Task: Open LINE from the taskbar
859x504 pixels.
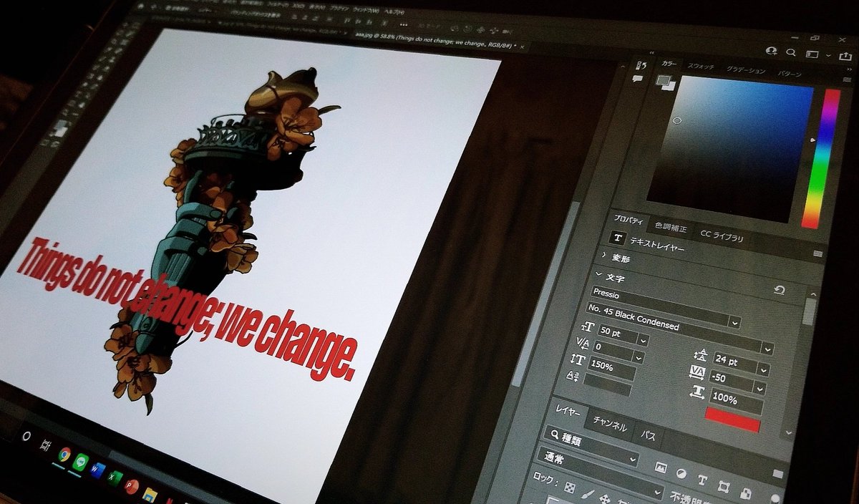Action: coord(81,462)
